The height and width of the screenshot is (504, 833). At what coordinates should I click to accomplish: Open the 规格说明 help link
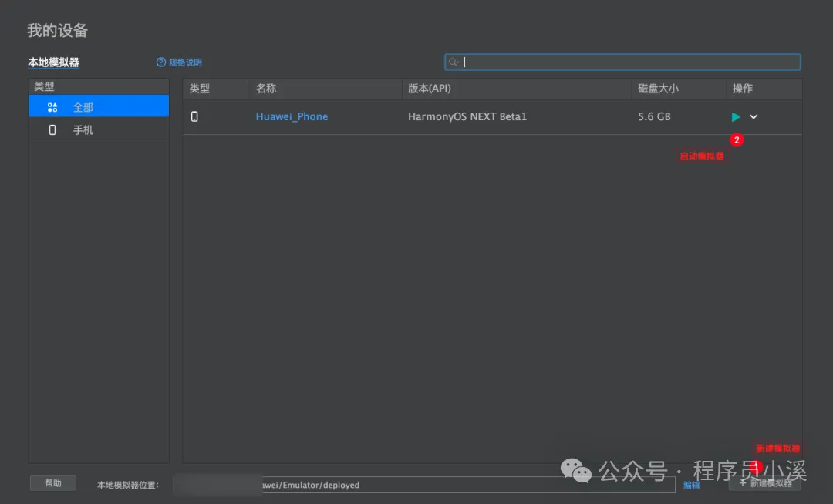coord(185,62)
